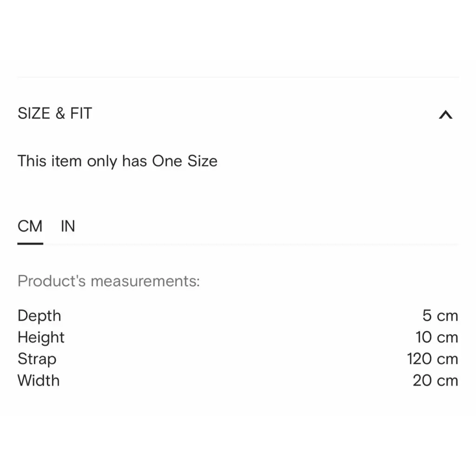476x476 pixels.
Task: Select the 5 cm depth value
Action: click(440, 316)
